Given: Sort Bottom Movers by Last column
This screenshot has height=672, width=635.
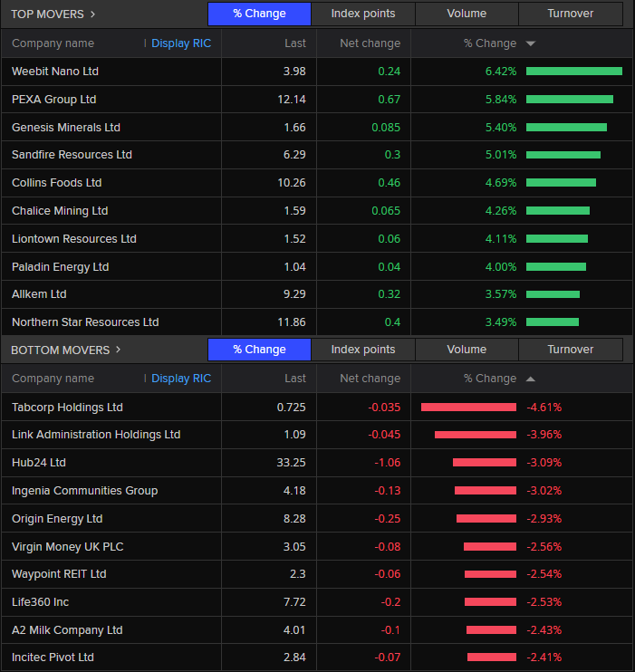Looking at the screenshot, I should pyautogui.click(x=295, y=379).
